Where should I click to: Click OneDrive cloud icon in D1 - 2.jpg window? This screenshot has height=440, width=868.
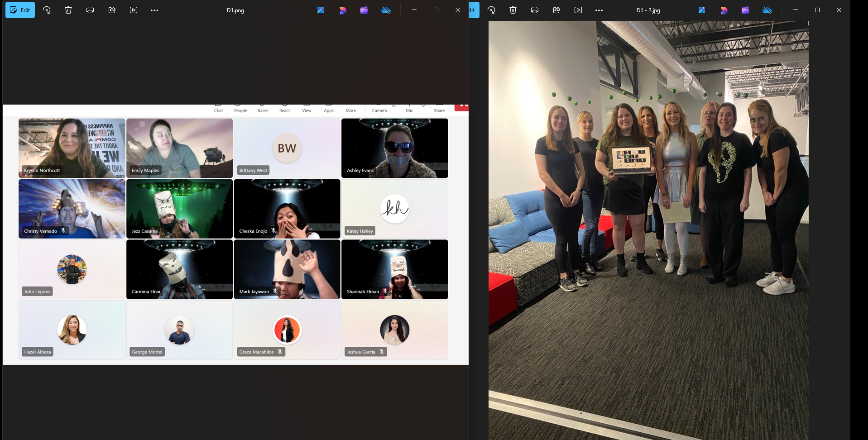tap(767, 10)
